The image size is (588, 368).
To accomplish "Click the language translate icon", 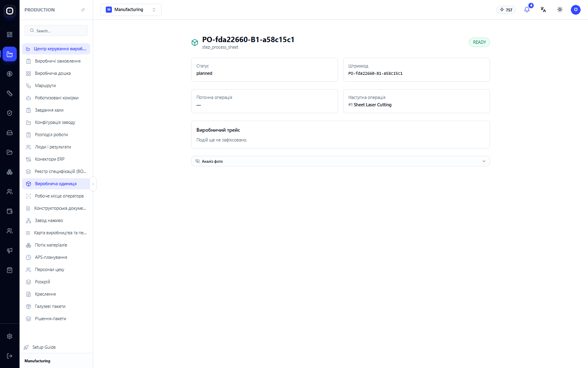I will tap(543, 9).
